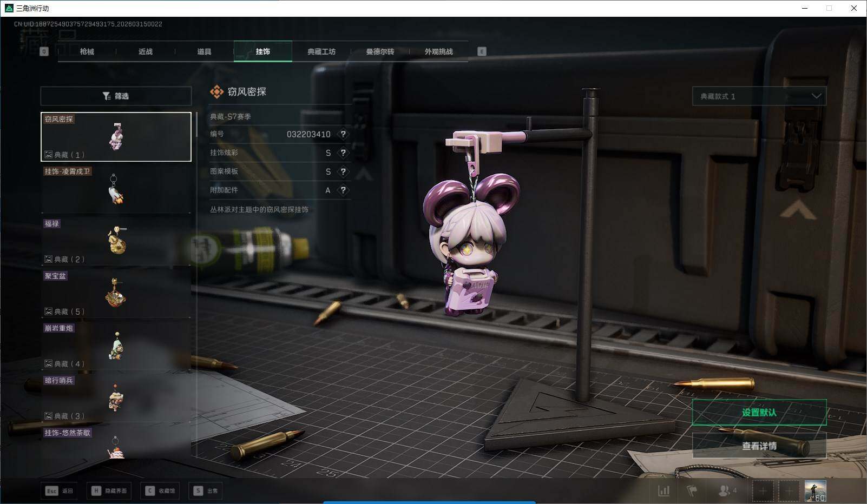Open the friends list icon
867x504 pixels.
(x=724, y=491)
